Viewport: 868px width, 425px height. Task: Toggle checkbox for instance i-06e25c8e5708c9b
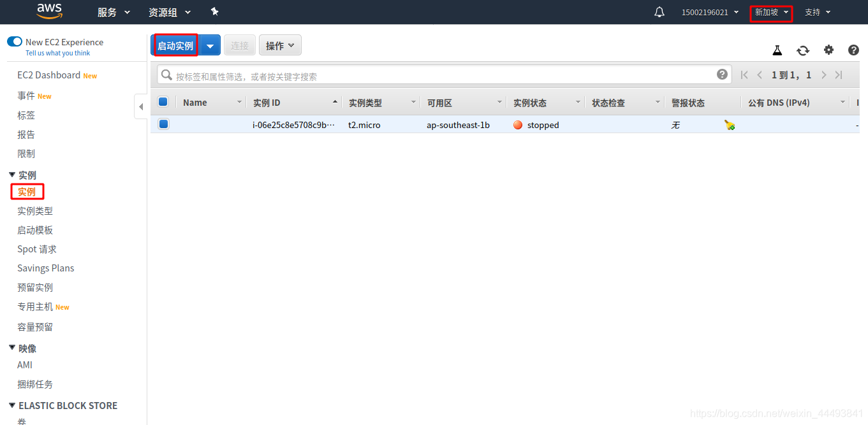coord(163,124)
